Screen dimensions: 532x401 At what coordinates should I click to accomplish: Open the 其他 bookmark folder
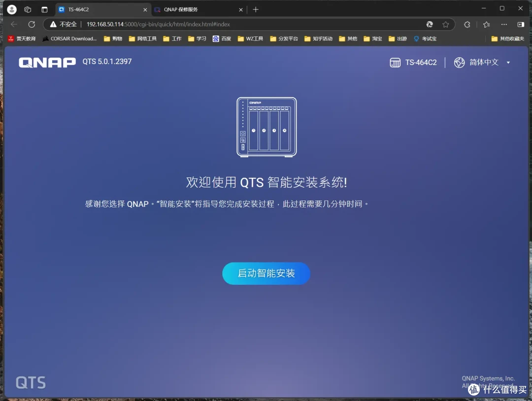point(348,39)
